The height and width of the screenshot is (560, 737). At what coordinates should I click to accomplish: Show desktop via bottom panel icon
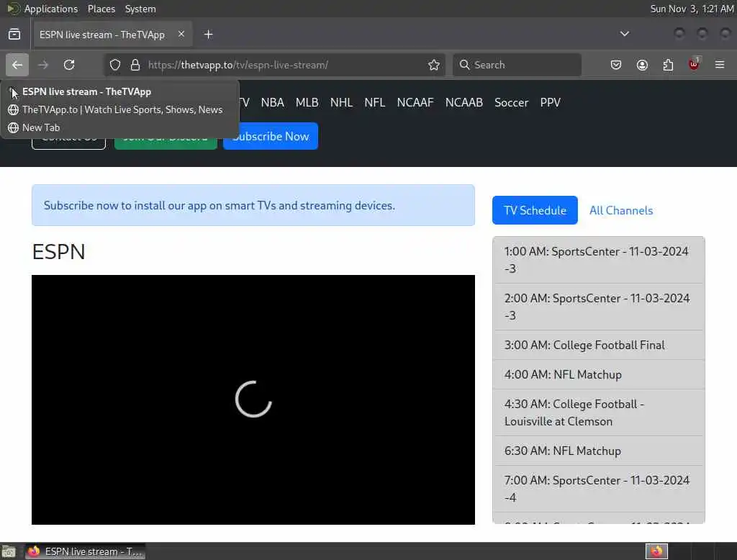9,551
